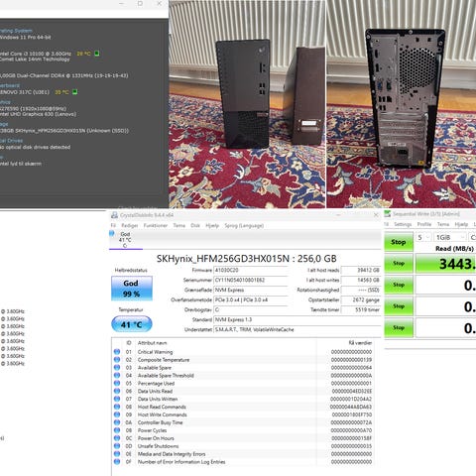This screenshot has width=476, height=476.
Task: Click the status orb for Number of Error Information Log Entries
Action: tap(117, 462)
